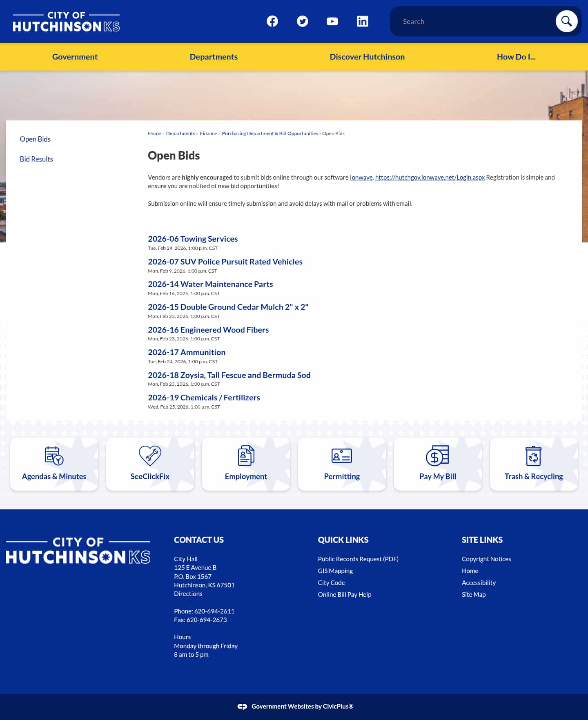The height and width of the screenshot is (720, 588).
Task: Open Online Bill Pay Help
Action: coord(345,595)
